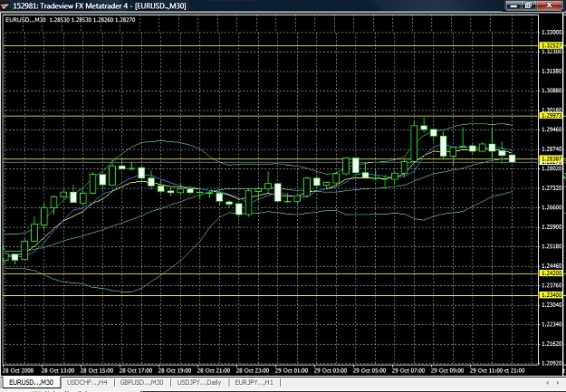The height and width of the screenshot is (392, 566).
Task: Minimize the Tradeview FX Metatrader window
Action: [513, 5]
